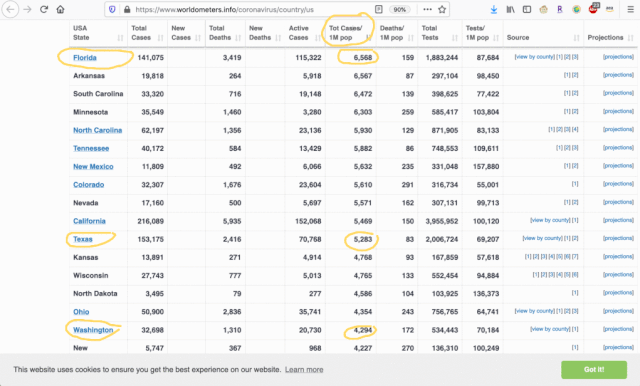Sort the table by Total Tests

click(x=440, y=33)
